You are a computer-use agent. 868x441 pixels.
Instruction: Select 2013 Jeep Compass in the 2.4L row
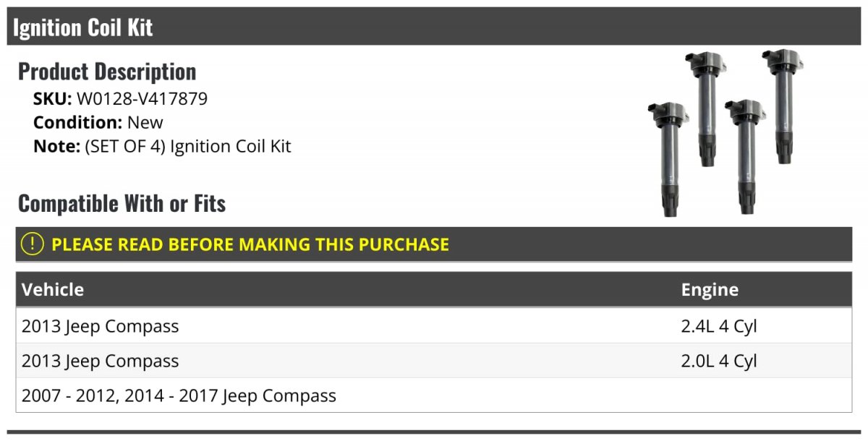click(101, 326)
